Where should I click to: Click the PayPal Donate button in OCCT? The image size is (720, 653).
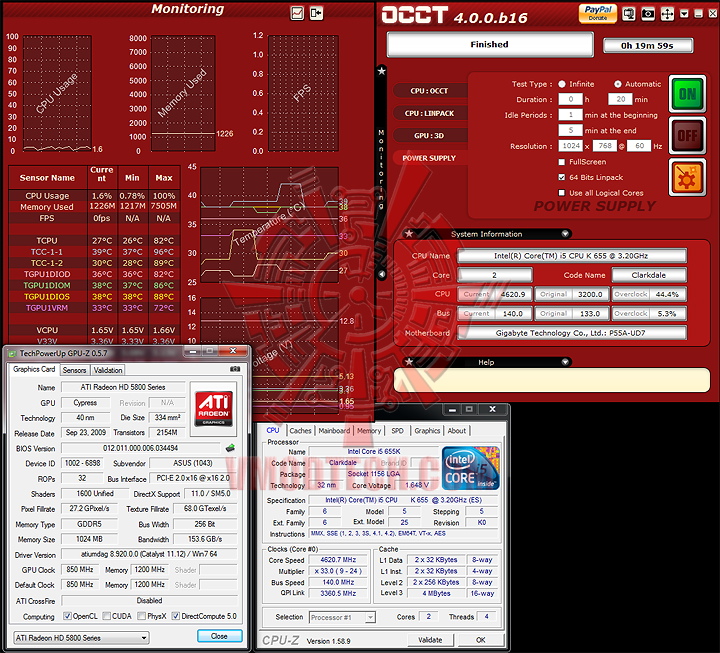tap(598, 13)
